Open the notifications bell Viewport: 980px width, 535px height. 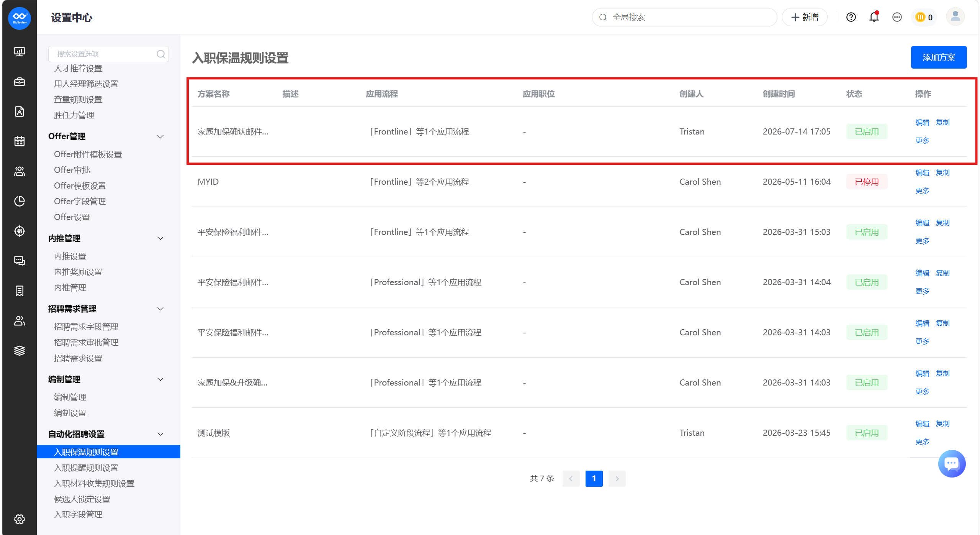click(874, 17)
